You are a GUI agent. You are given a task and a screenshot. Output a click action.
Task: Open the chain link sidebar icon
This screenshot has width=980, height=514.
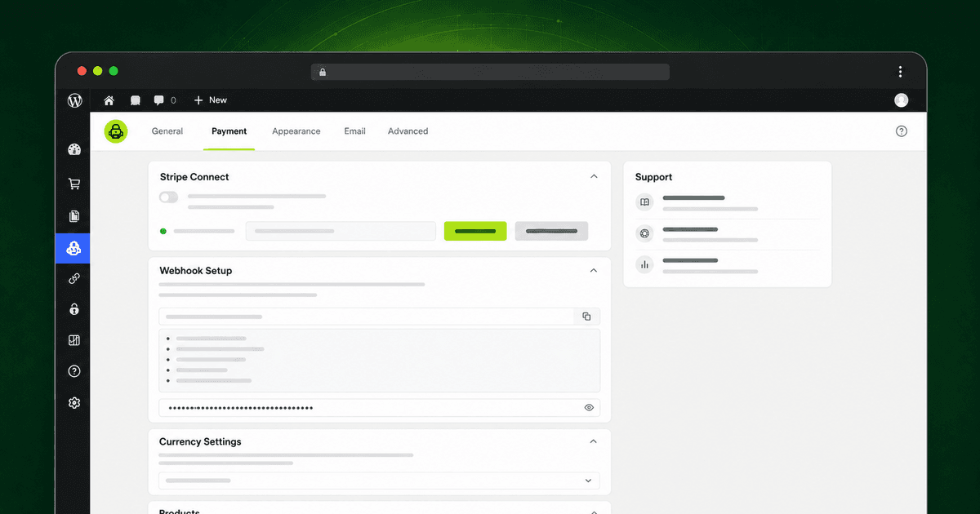coord(74,278)
